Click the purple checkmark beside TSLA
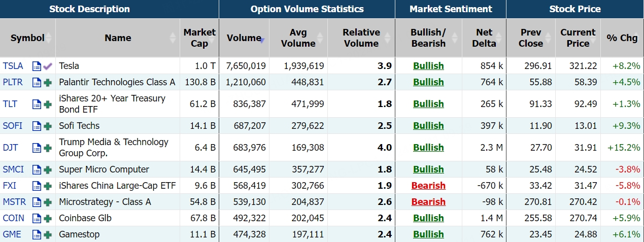 (48, 66)
